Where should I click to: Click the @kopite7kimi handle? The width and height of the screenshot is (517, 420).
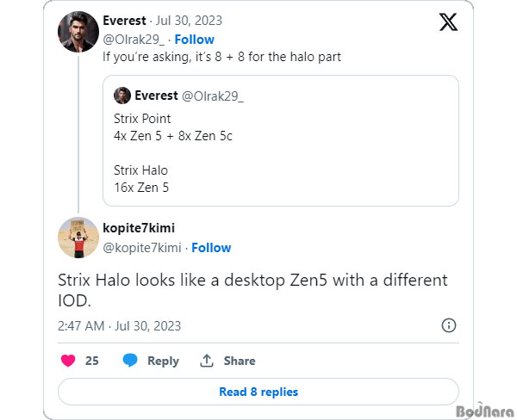click(142, 248)
